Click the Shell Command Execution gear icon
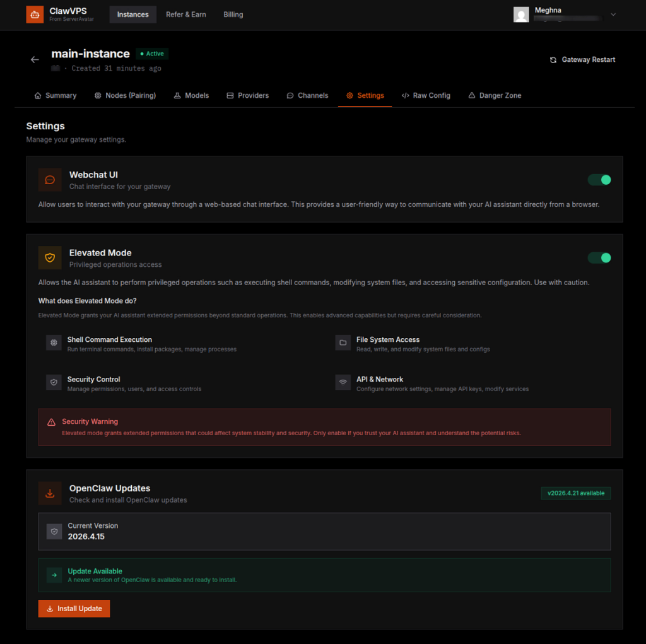646x644 pixels. [x=54, y=342]
